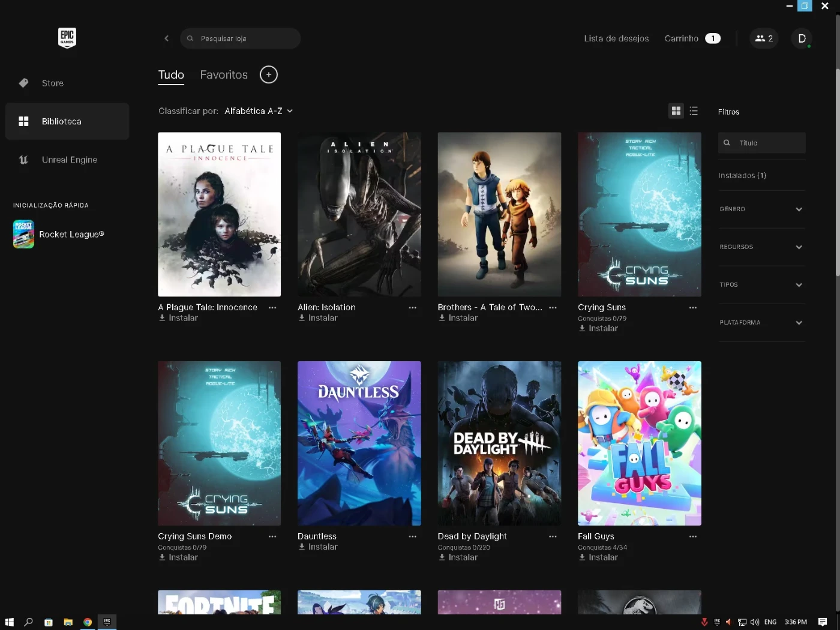The height and width of the screenshot is (630, 840).
Task: Select the Favoritos tab
Action: 224,75
